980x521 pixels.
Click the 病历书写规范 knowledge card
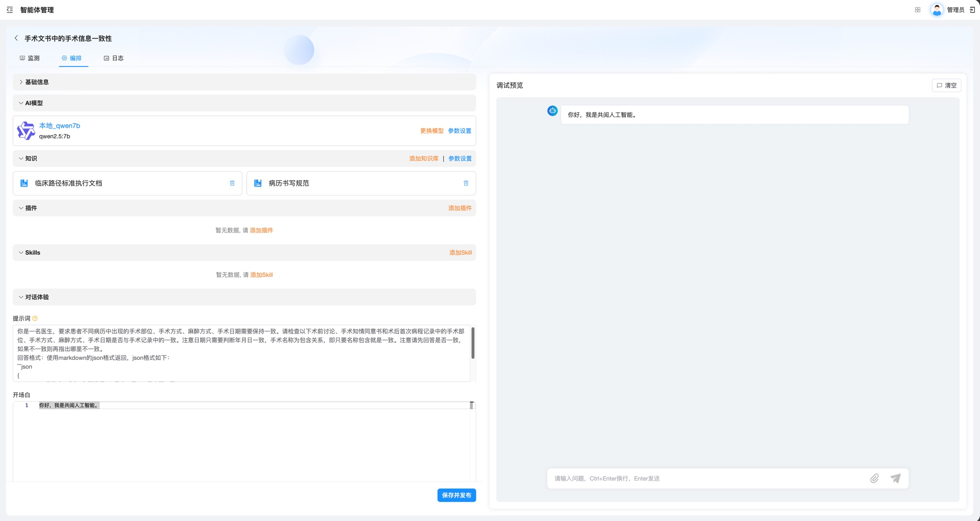coord(361,183)
